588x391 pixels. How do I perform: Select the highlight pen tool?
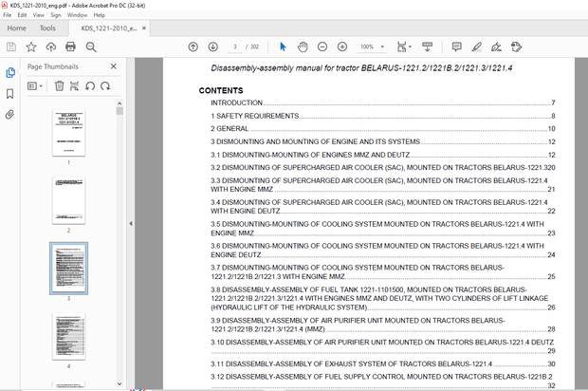(x=477, y=47)
